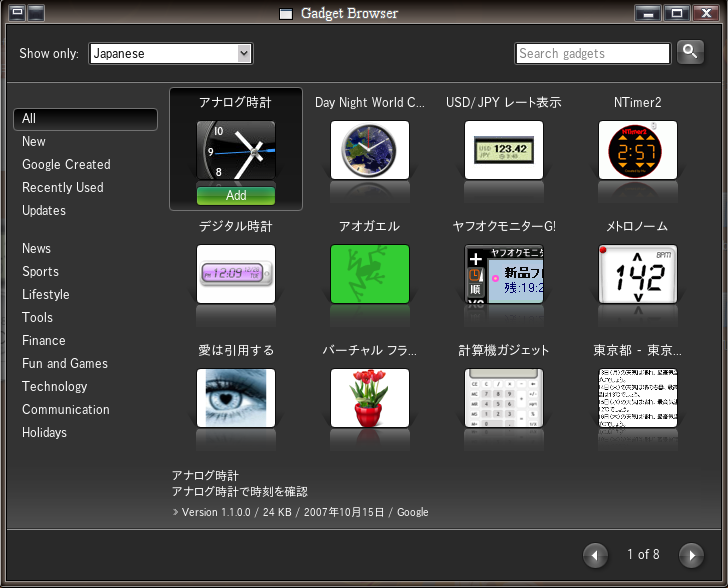
Task: Select the デジタル時計 digital clock icon
Action: click(x=236, y=274)
